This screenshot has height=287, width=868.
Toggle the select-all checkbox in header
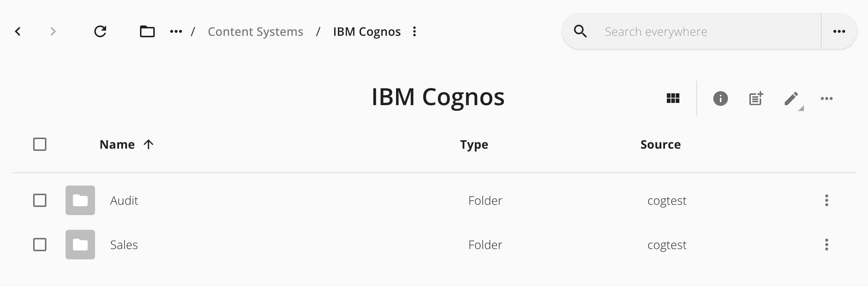(40, 144)
